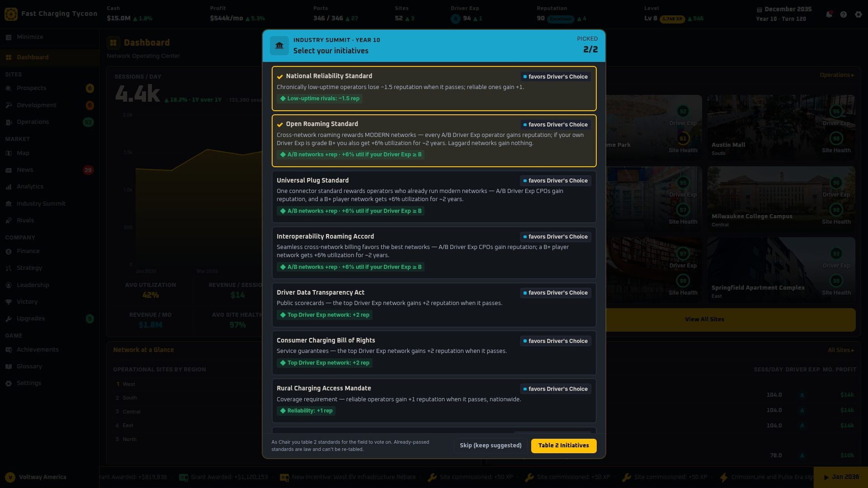
Task: Click the Victory trophy icon
Action: coord(9,302)
